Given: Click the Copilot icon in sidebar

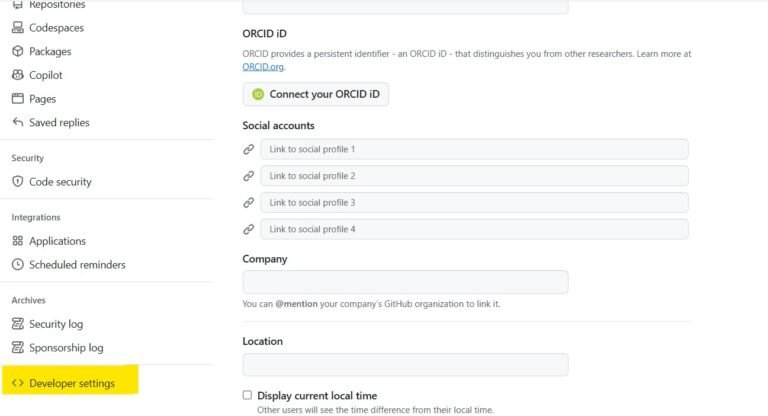Looking at the screenshot, I should pos(18,74).
